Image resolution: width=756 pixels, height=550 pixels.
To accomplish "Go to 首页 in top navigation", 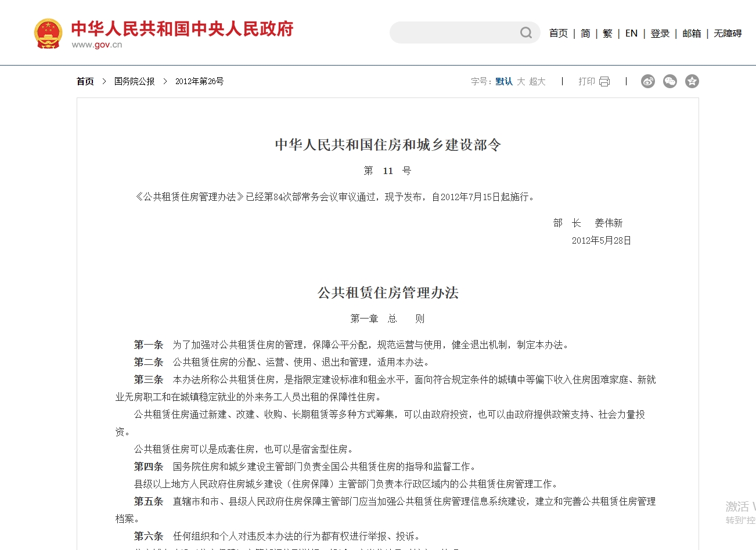I will coord(559,34).
